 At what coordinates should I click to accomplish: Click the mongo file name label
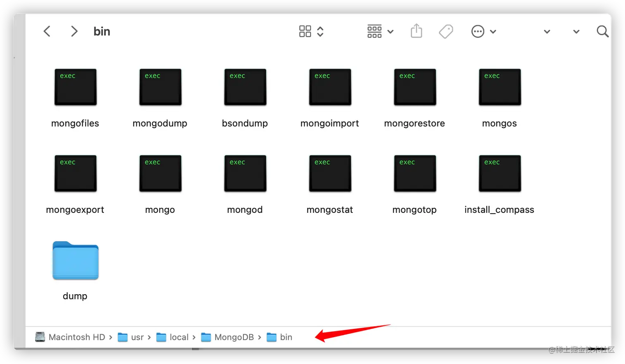coord(160,210)
